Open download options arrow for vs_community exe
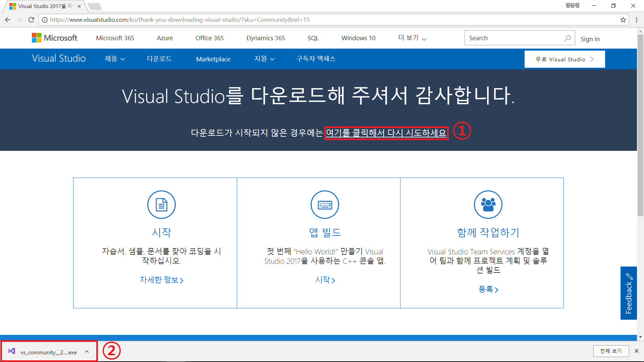Image resolution: width=644 pixels, height=362 pixels. pyautogui.click(x=87, y=352)
